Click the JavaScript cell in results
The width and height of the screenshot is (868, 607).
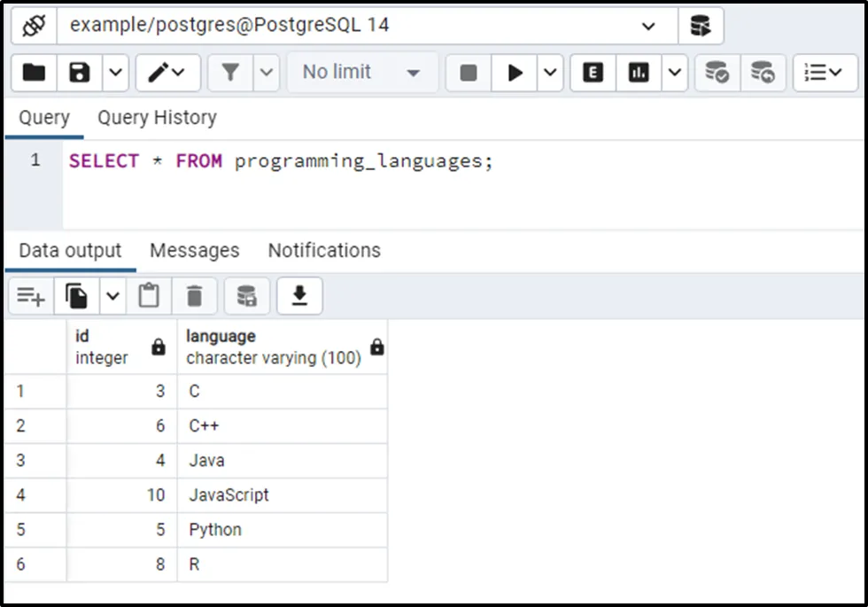click(x=229, y=495)
